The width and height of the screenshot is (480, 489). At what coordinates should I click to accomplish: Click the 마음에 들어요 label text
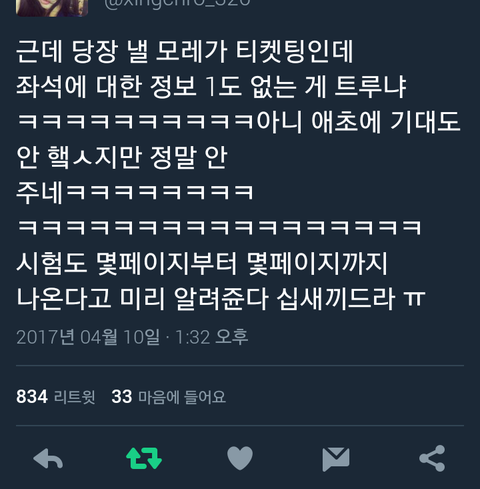182,397
